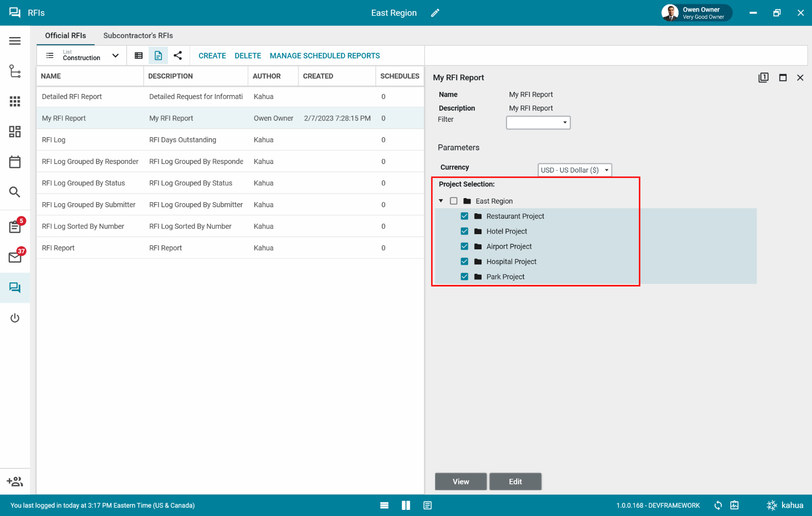Uncheck the Restaurant Project checkbox
Viewport: 812px width, 516px height.
tap(464, 216)
